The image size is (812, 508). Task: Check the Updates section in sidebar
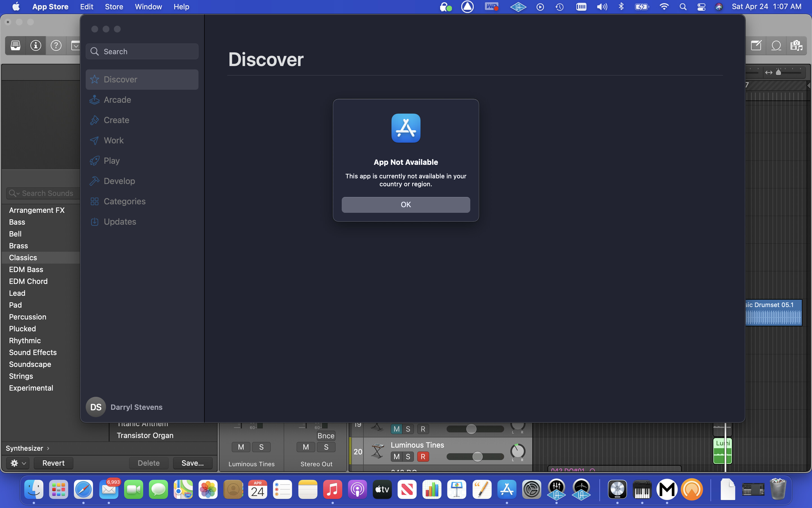tap(142, 222)
